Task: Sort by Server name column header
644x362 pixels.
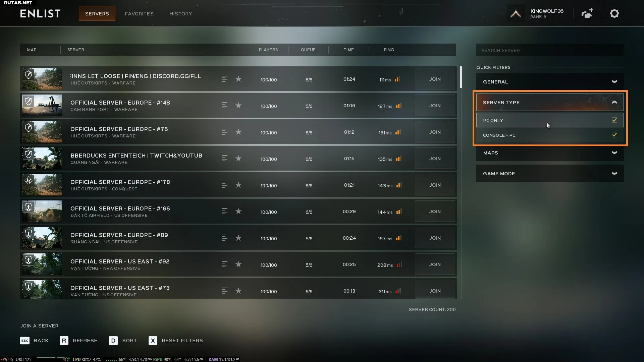Action: click(76, 50)
